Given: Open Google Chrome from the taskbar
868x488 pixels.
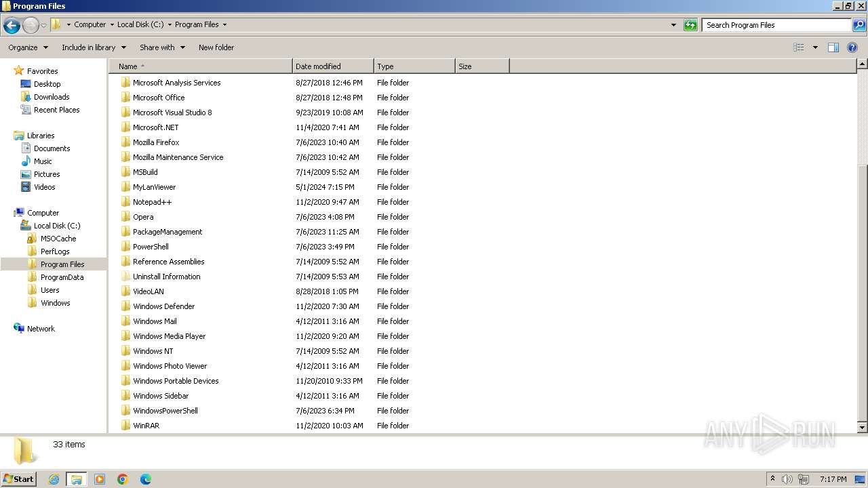Looking at the screenshot, I should [x=123, y=479].
